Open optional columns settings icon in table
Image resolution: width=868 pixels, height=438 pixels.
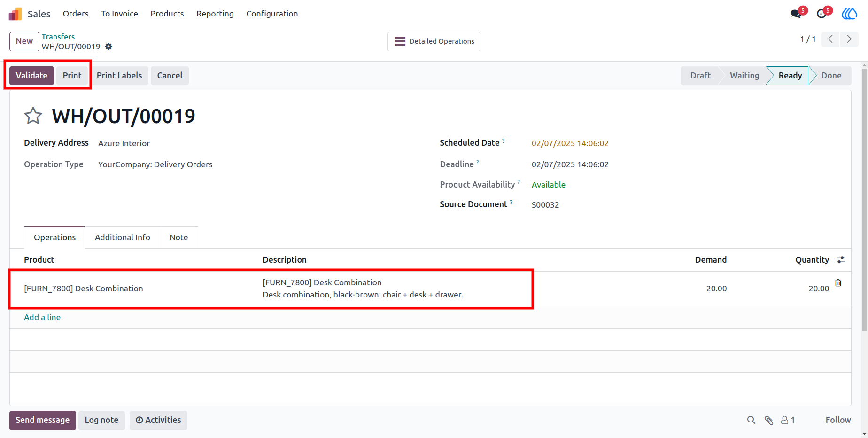coord(841,260)
